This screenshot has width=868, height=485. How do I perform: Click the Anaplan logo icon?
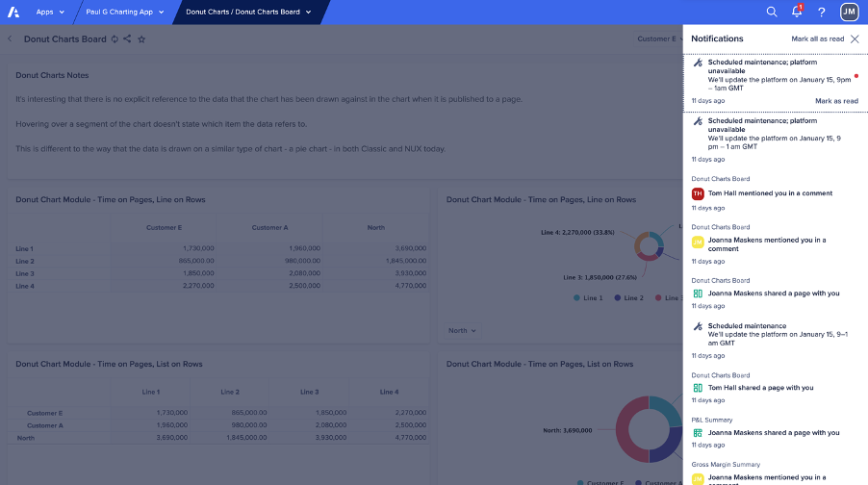[x=14, y=13]
